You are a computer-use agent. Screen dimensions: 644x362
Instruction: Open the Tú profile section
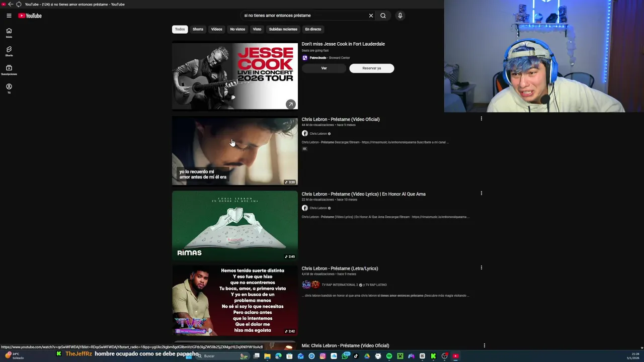[x=9, y=88]
